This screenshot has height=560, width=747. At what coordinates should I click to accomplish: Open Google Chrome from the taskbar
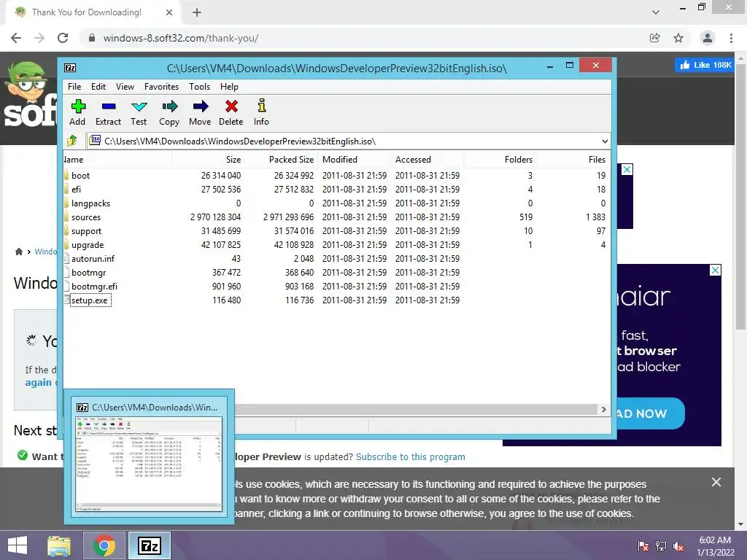pos(104,545)
